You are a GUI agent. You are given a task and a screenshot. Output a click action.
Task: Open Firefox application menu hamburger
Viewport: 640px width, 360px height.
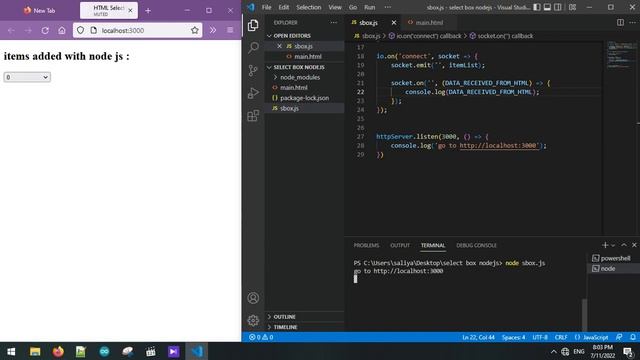tap(230, 30)
